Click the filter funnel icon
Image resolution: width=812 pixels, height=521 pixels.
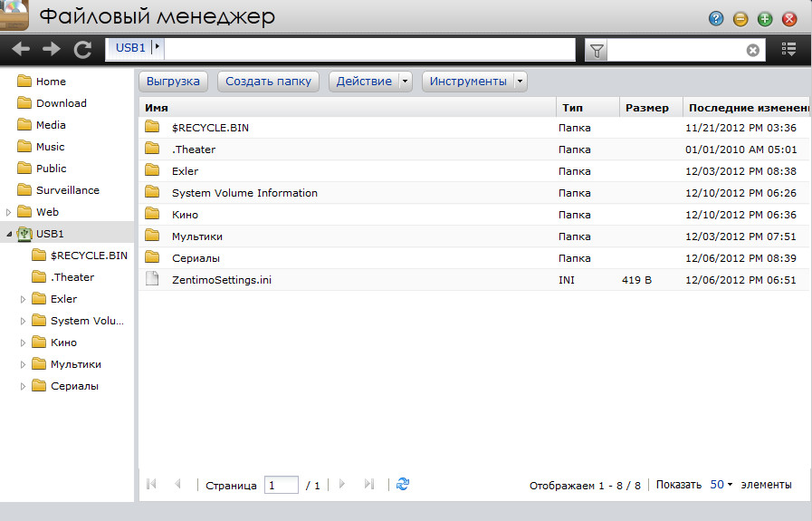(597, 51)
